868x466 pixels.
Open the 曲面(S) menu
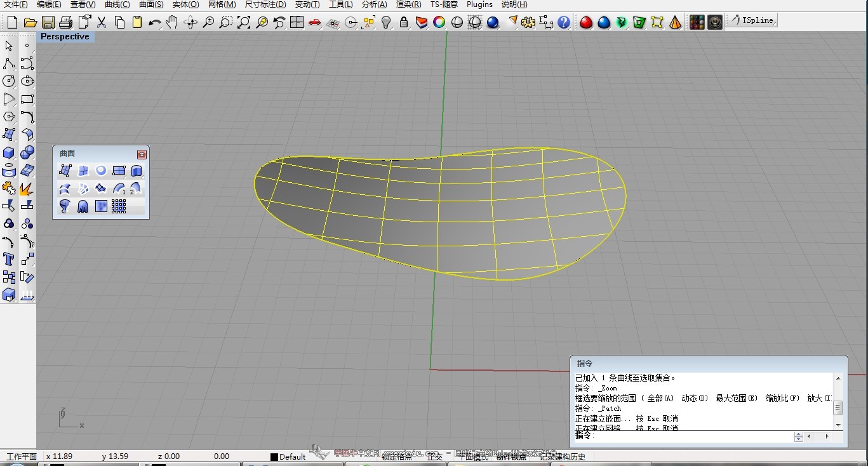coord(151,4)
